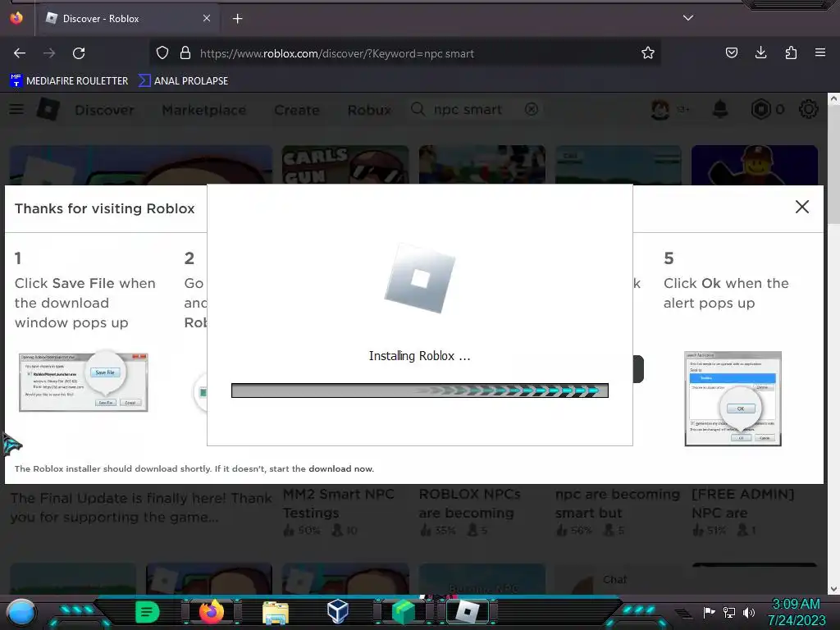This screenshot has height=630, width=840.
Task: Open the Roblox notifications bell
Action: (720, 109)
